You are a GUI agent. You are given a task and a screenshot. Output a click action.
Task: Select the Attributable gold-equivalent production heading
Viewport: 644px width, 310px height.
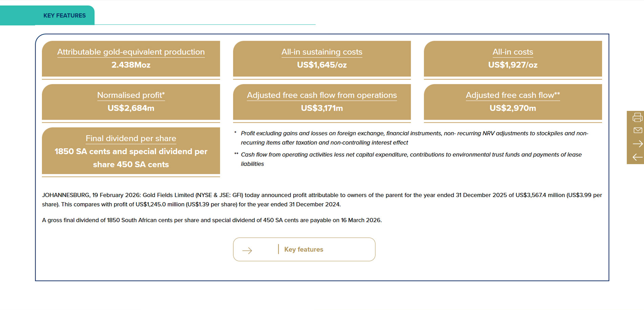click(131, 52)
